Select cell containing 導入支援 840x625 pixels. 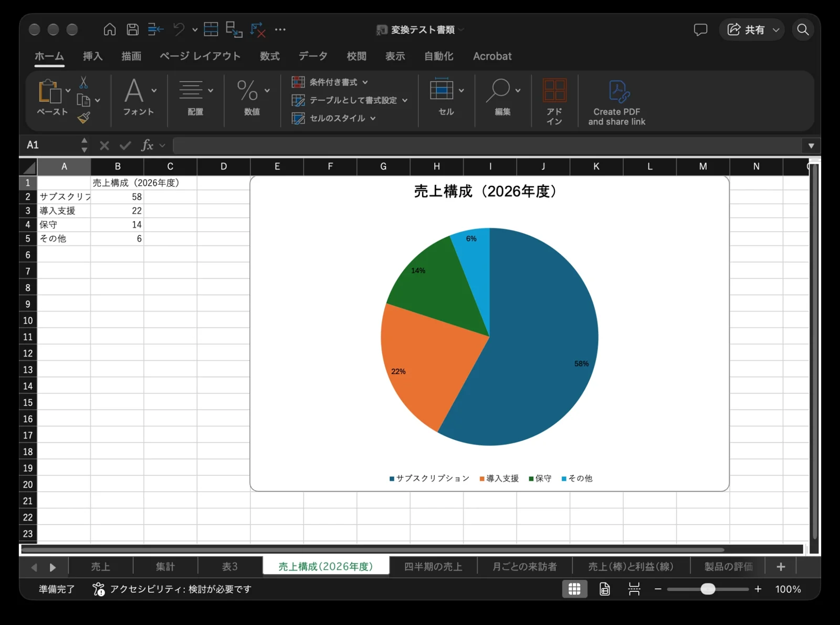64,211
